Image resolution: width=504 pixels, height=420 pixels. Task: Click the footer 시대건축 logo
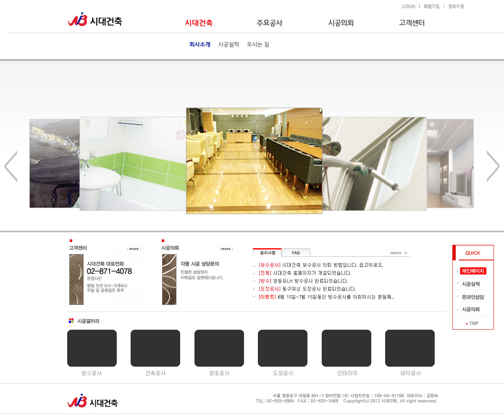point(93,401)
